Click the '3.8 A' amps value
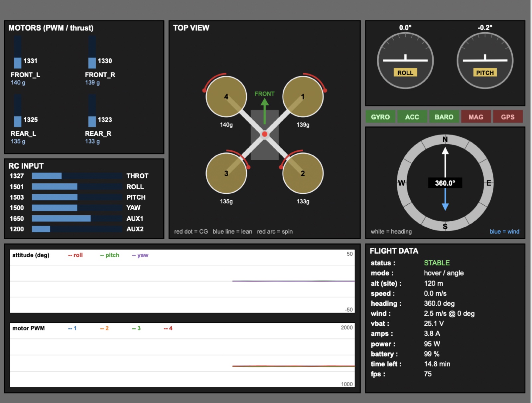532x403 pixels. (x=432, y=333)
